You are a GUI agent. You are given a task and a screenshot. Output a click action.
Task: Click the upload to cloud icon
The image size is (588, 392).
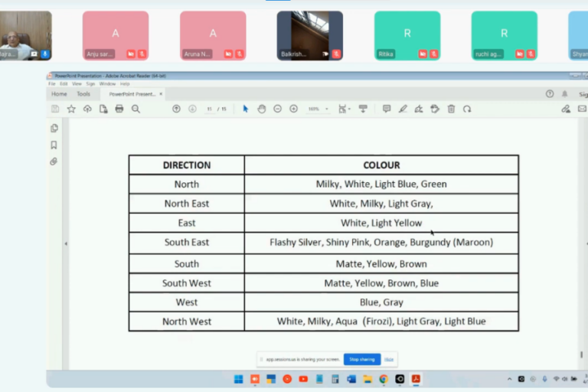pos(87,109)
